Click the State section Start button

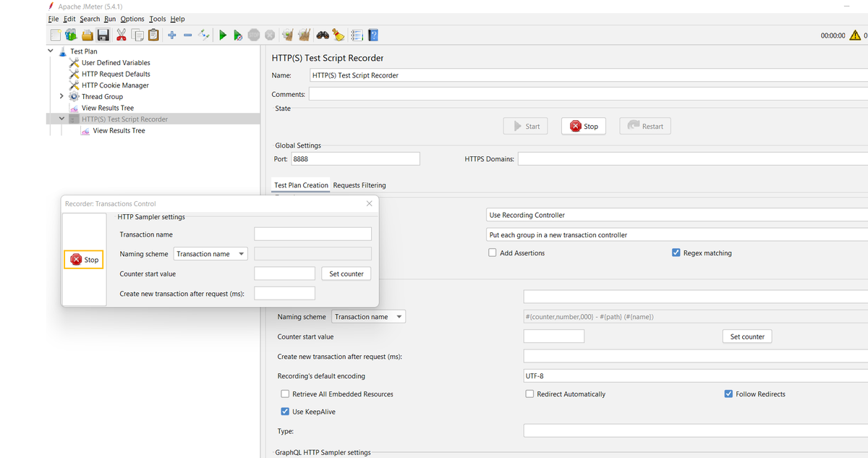(x=526, y=126)
